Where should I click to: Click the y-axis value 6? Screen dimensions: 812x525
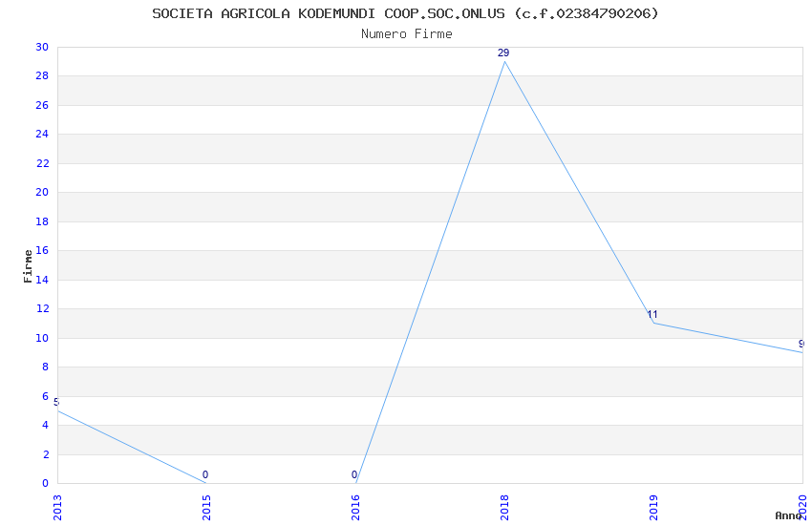(45, 396)
